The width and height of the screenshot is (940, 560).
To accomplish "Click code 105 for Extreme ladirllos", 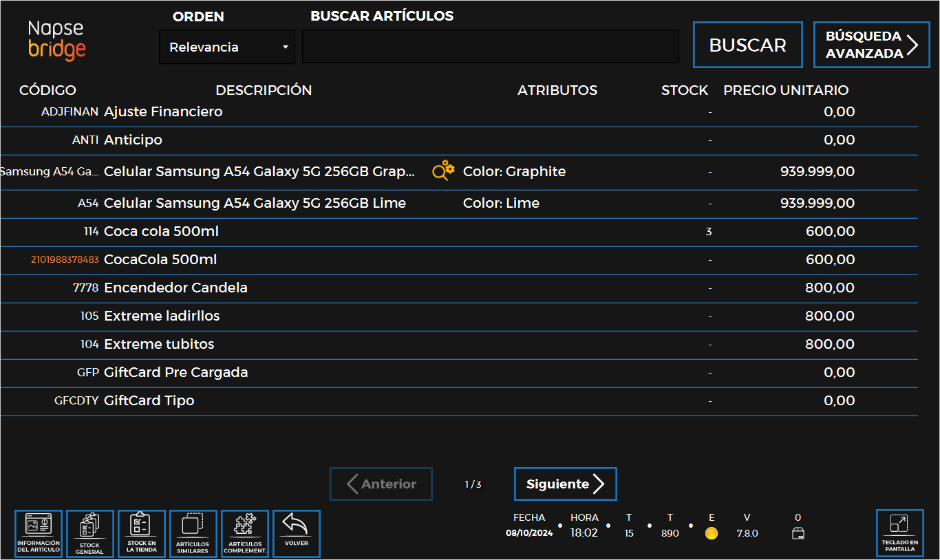I will (x=90, y=316).
